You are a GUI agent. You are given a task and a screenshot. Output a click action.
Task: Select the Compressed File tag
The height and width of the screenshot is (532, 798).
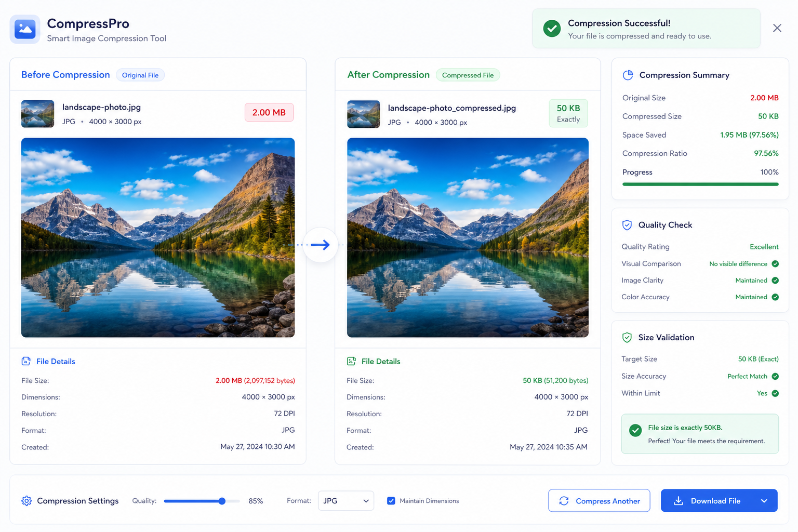click(468, 75)
